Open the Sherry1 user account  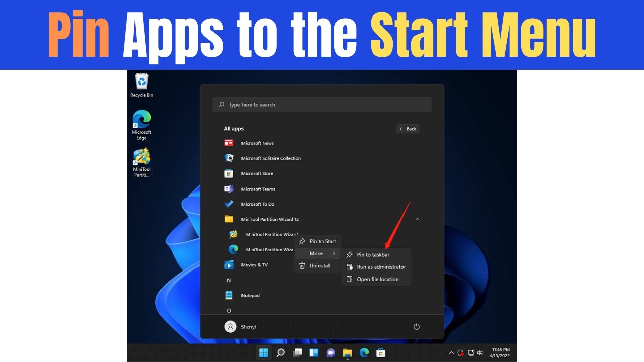(240, 327)
